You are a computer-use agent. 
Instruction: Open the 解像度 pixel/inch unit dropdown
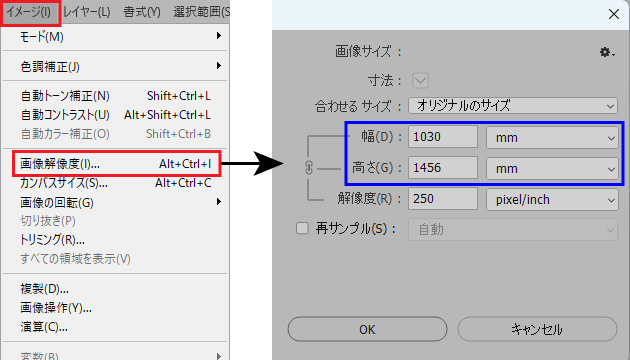[x=552, y=199]
